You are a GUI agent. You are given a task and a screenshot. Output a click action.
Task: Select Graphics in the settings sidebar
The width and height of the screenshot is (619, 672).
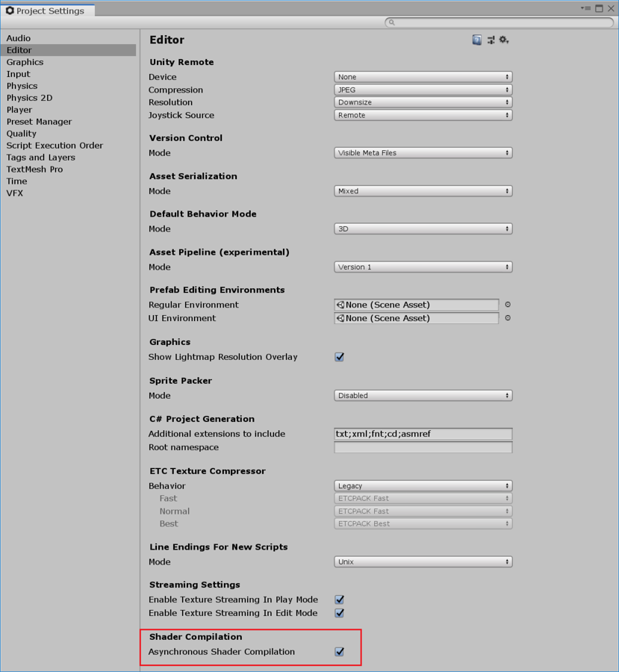[25, 62]
